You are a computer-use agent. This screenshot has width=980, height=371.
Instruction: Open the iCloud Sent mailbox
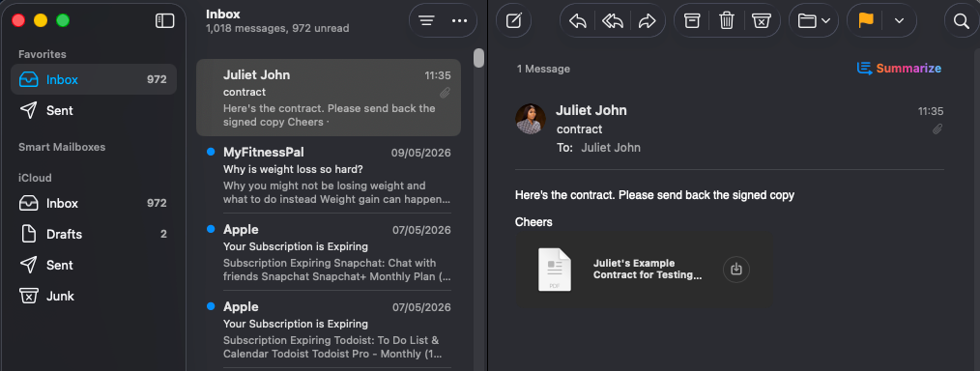coord(94,265)
